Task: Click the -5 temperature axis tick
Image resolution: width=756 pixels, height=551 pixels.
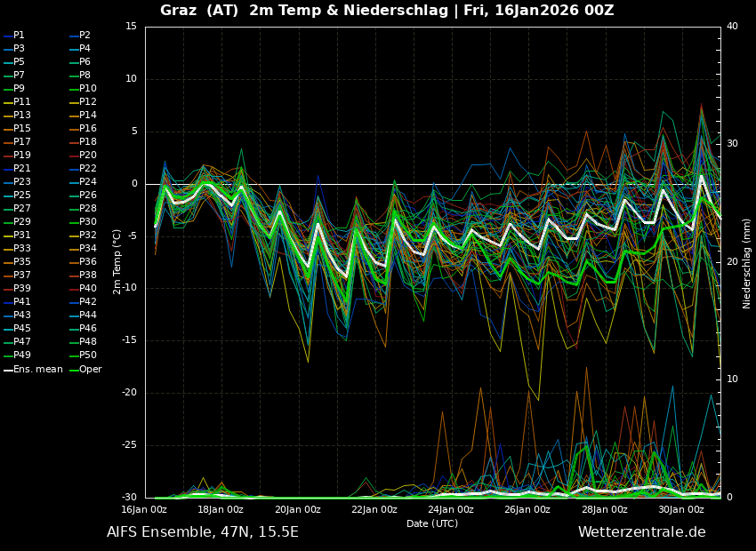Action: (x=133, y=236)
